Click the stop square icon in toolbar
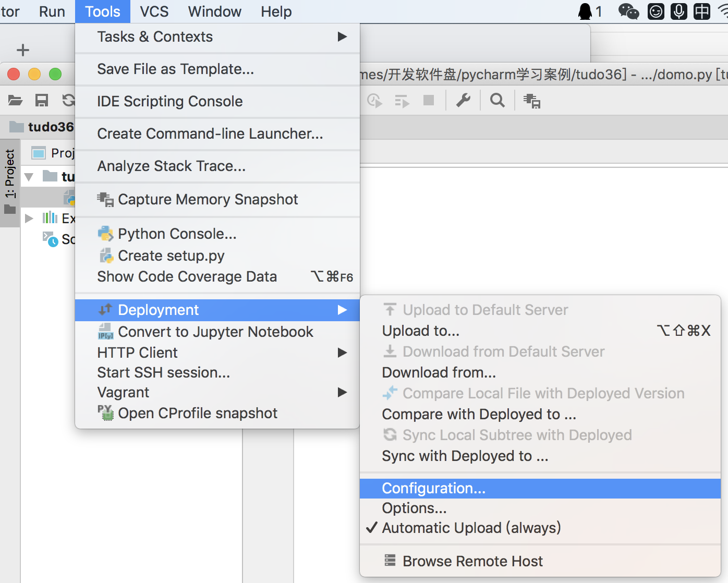The width and height of the screenshot is (728, 583). [429, 100]
